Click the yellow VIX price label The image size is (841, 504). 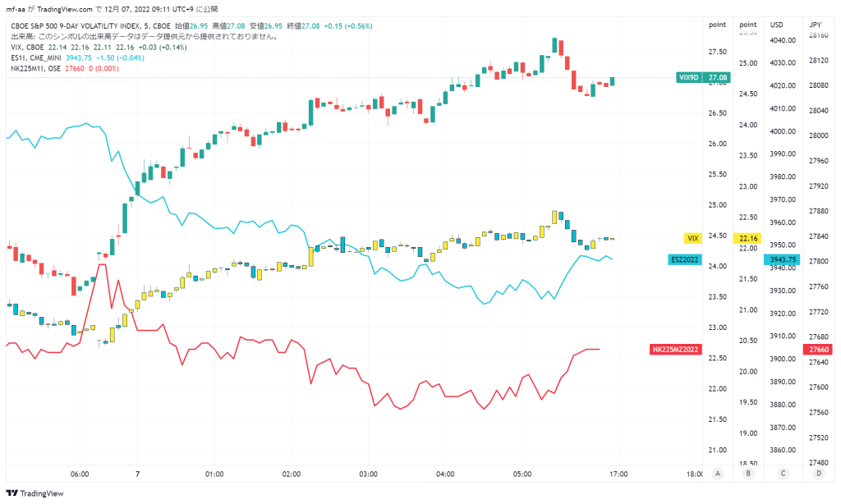coord(693,239)
